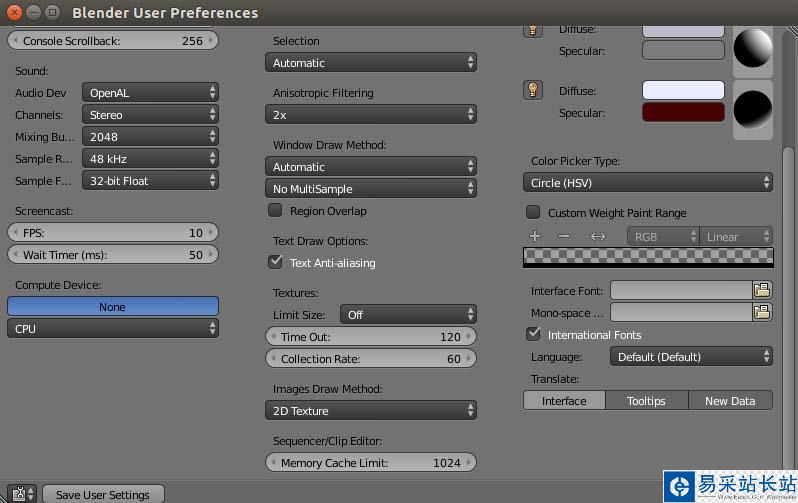798x503 pixels.
Task: Open Language Default dropdown
Action: [x=691, y=356]
